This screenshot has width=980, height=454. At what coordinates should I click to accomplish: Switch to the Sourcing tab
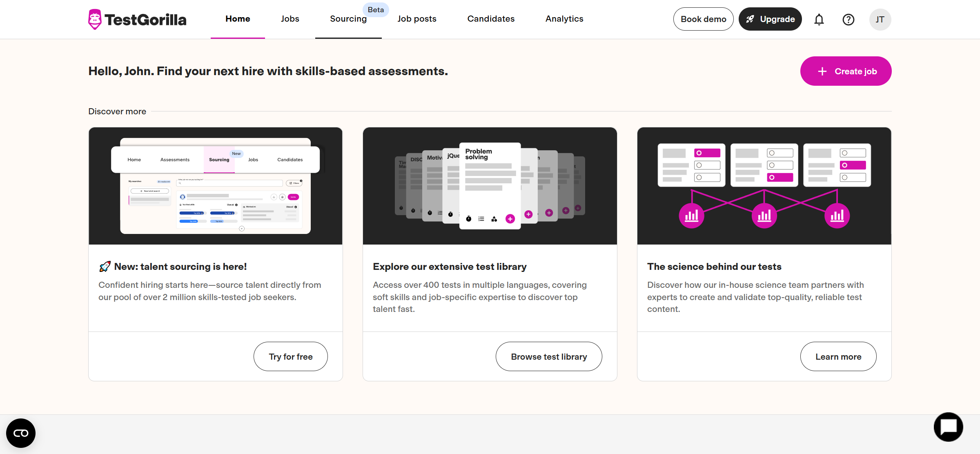pyautogui.click(x=348, y=19)
